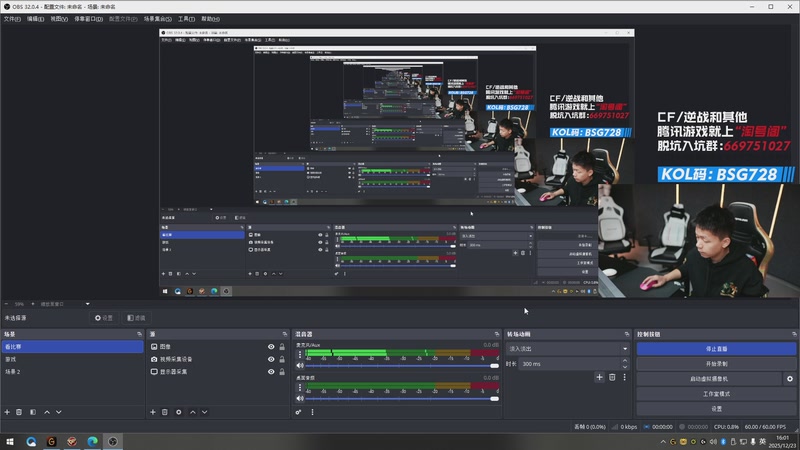Open the 文件 menu
The width and height of the screenshot is (800, 450).
click(x=12, y=19)
